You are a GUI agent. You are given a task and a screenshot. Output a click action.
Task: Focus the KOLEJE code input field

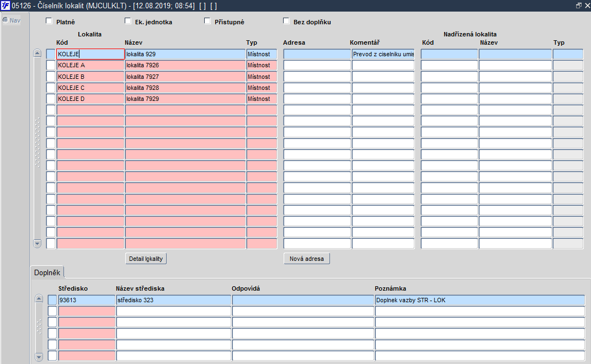[x=90, y=54]
